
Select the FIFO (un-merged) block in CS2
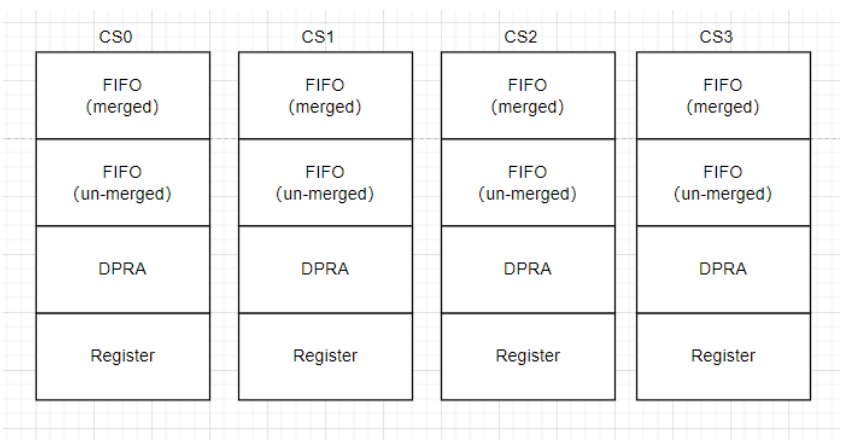tap(527, 183)
